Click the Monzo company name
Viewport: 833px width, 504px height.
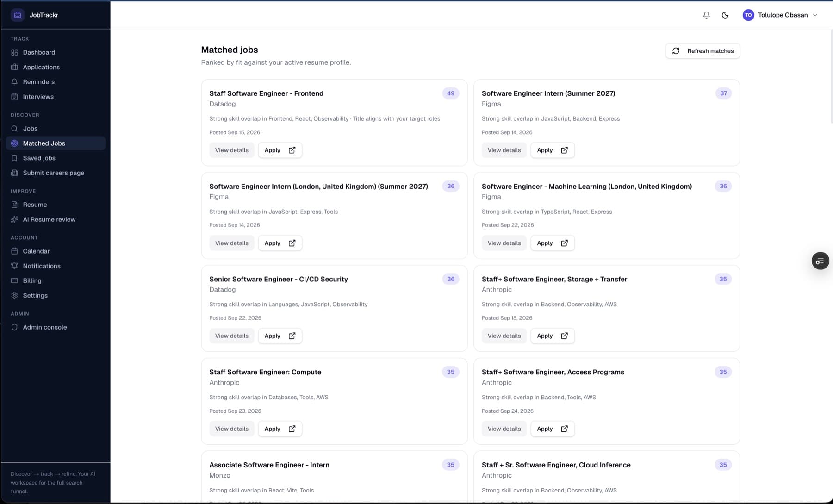(220, 475)
